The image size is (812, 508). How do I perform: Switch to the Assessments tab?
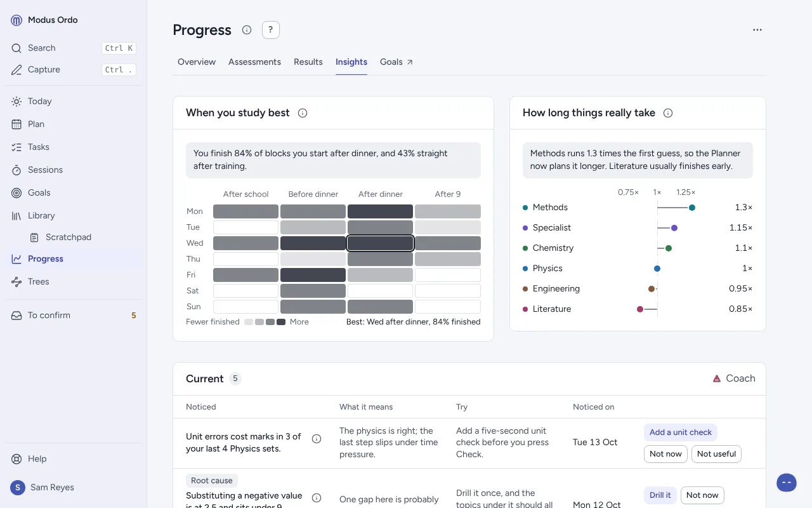click(x=254, y=62)
